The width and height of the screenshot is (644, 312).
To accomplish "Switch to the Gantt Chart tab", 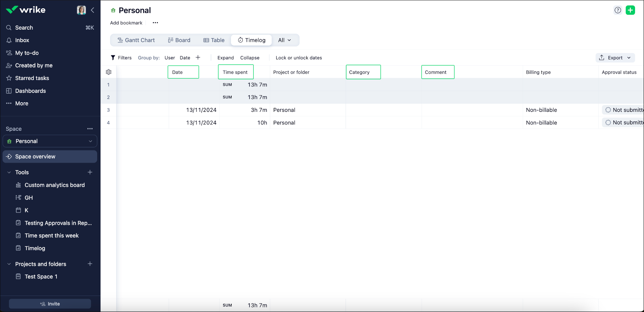I will click(x=136, y=40).
